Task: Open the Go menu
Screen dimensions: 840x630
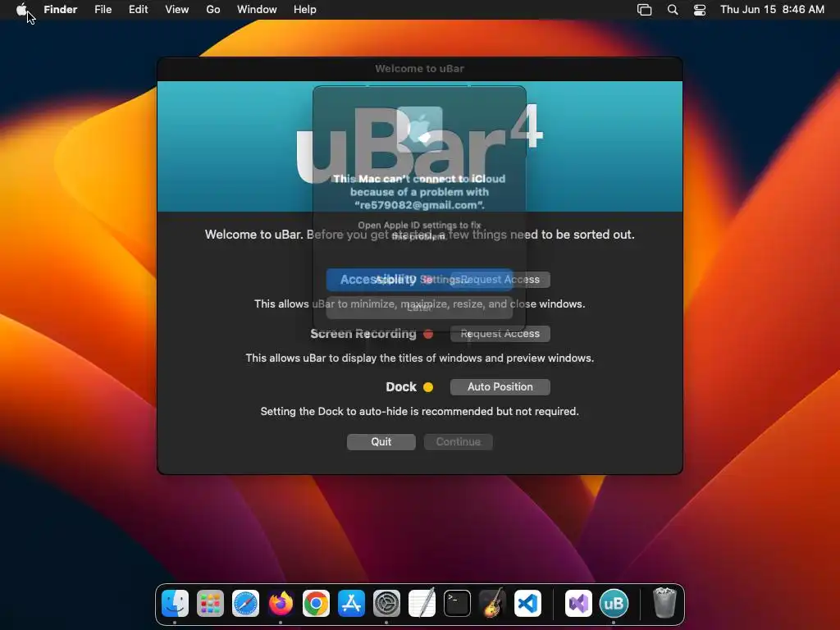Action: coord(213,10)
